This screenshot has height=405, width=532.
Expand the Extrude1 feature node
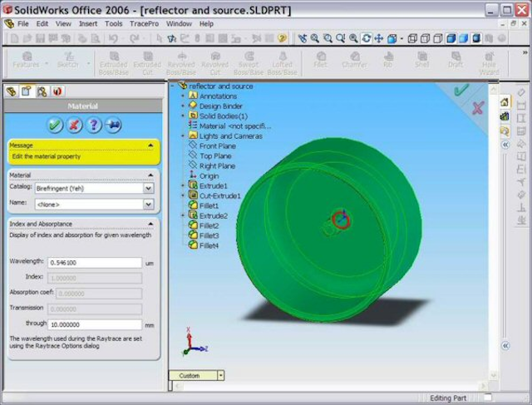click(183, 185)
